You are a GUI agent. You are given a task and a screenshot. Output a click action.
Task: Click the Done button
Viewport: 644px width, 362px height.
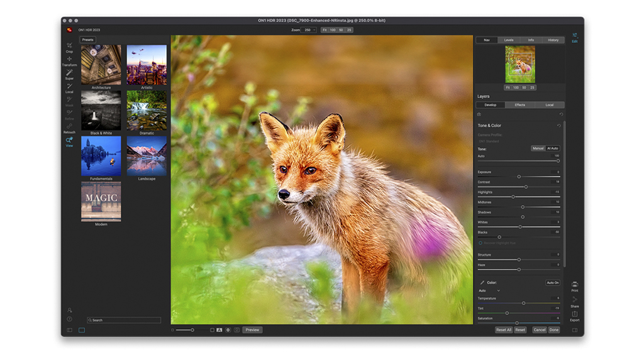pos(553,330)
